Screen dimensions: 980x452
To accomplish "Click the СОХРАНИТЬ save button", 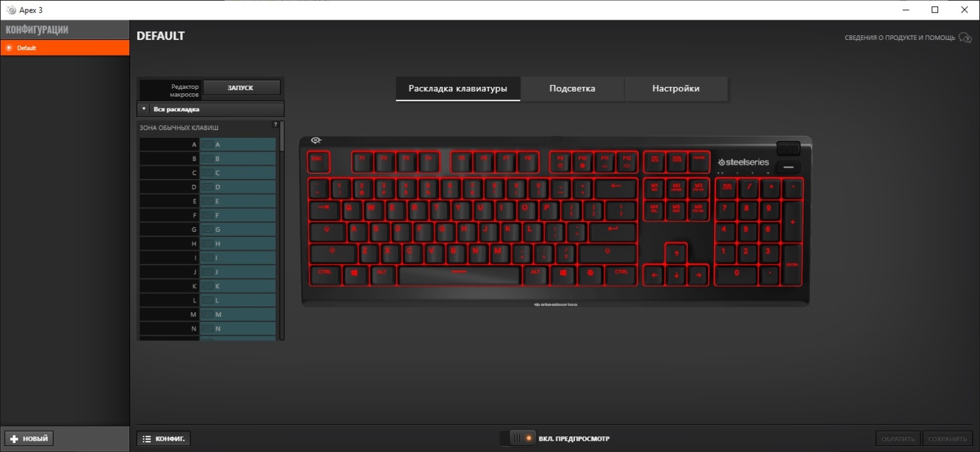I will [x=947, y=438].
